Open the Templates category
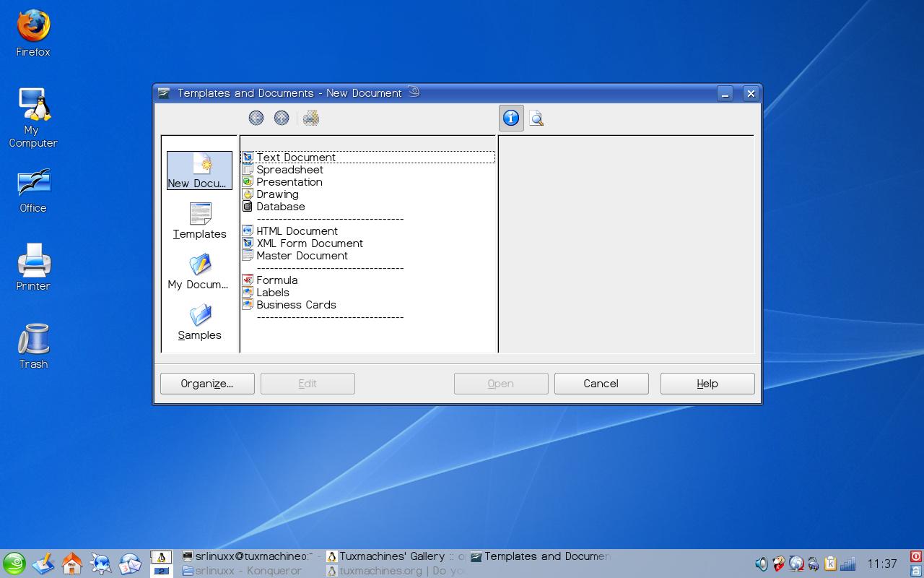924x578 pixels. 199,221
